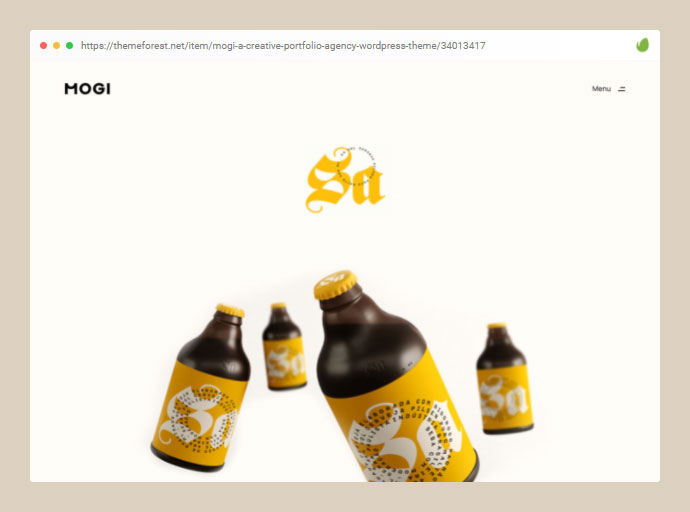Click the yellow cap of the large center bottle
Screen dimensions: 690x512
tap(335, 285)
